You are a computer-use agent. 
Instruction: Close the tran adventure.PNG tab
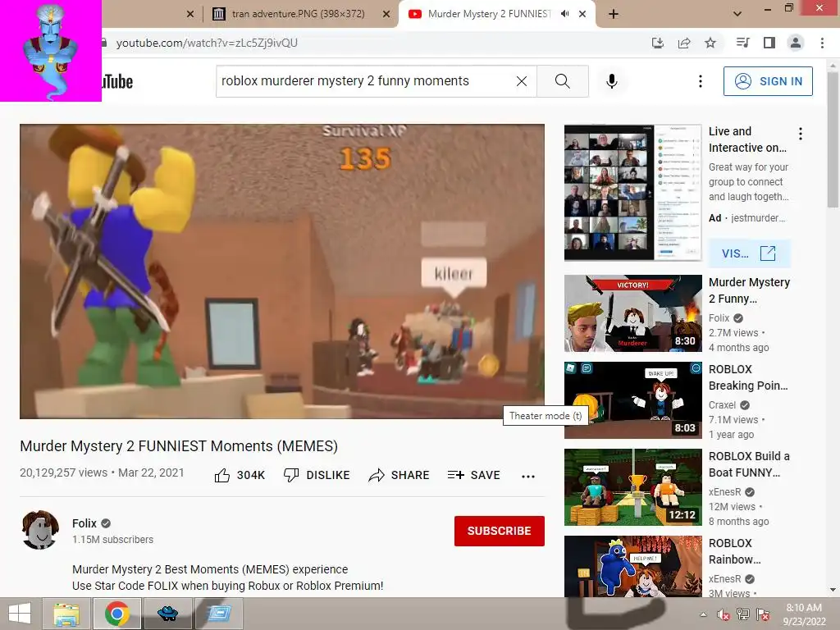tap(386, 14)
